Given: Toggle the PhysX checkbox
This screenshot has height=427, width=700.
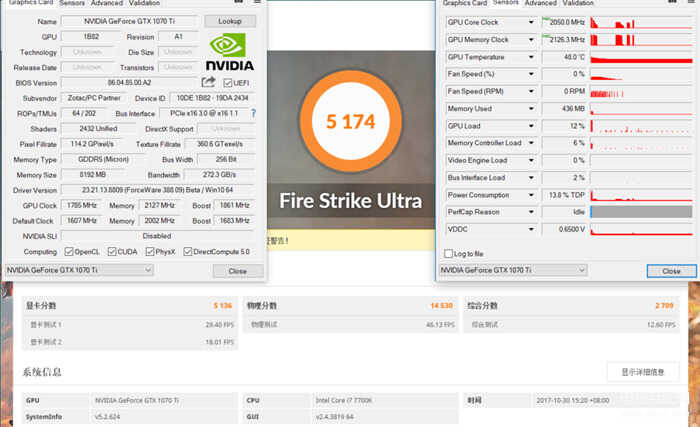Looking at the screenshot, I should (x=150, y=252).
